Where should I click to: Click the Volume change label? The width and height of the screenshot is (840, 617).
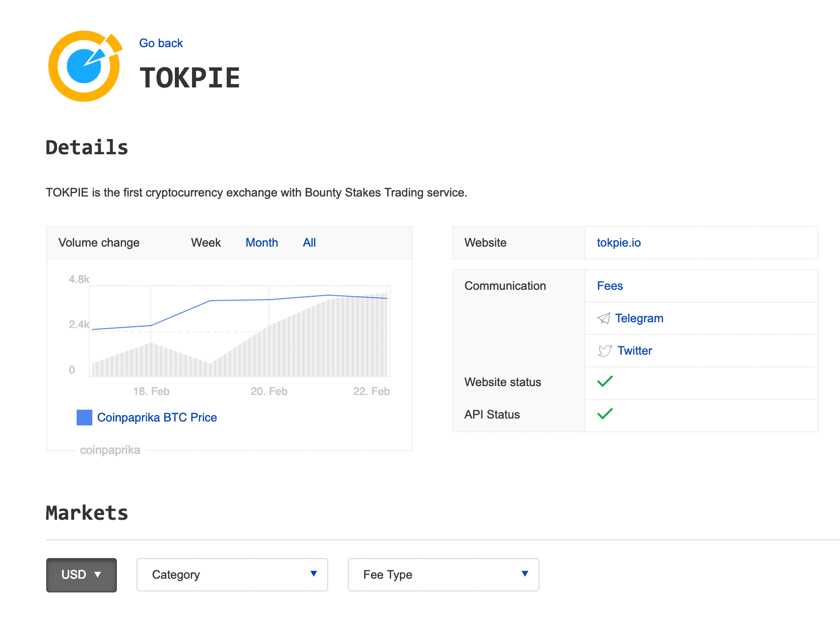click(x=99, y=243)
